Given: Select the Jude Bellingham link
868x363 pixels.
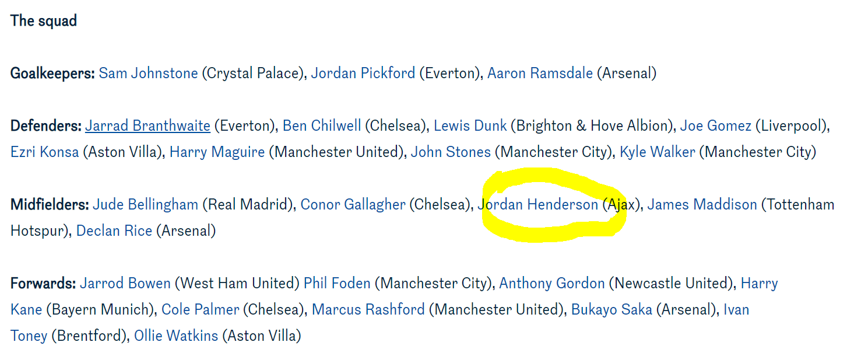Looking at the screenshot, I should click(146, 205).
